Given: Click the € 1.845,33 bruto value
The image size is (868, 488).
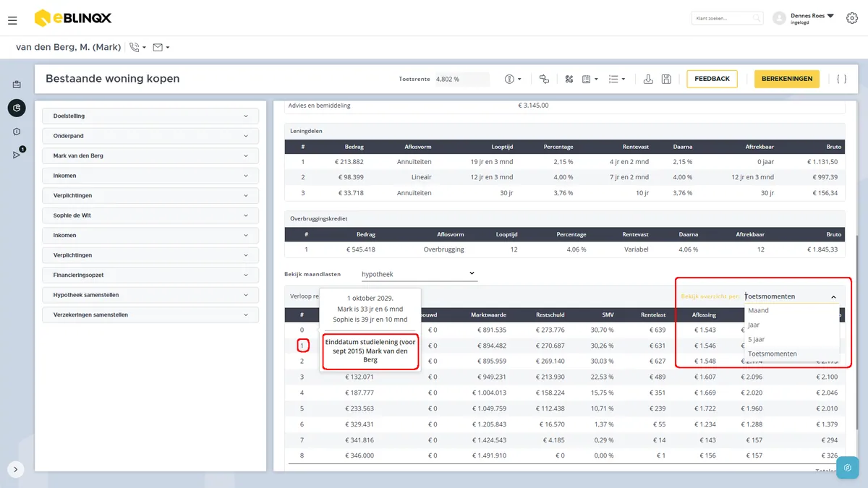Looking at the screenshot, I should point(821,249).
